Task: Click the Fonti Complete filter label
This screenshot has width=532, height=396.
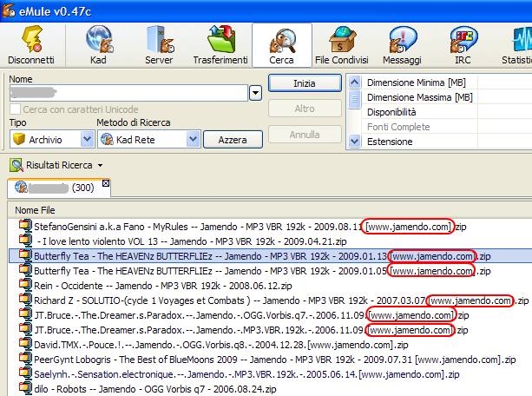Action: point(398,127)
